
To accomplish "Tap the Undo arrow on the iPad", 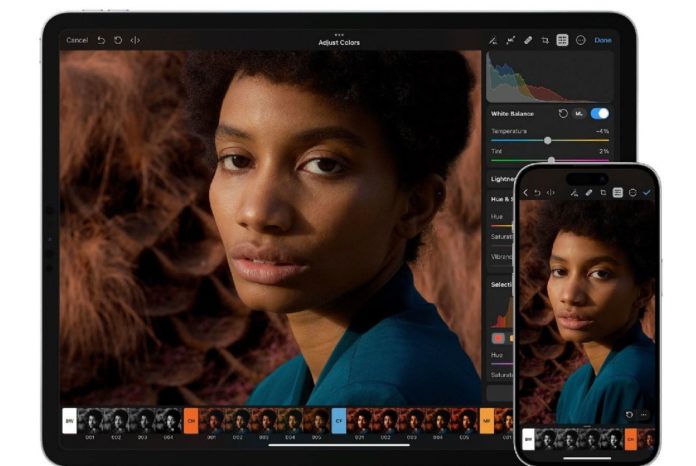I will pyautogui.click(x=101, y=40).
